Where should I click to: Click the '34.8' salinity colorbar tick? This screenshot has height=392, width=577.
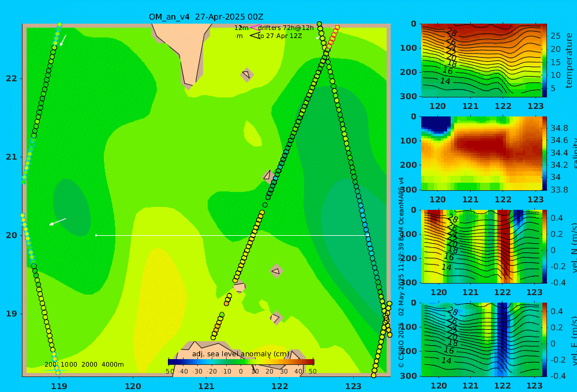[x=559, y=128]
